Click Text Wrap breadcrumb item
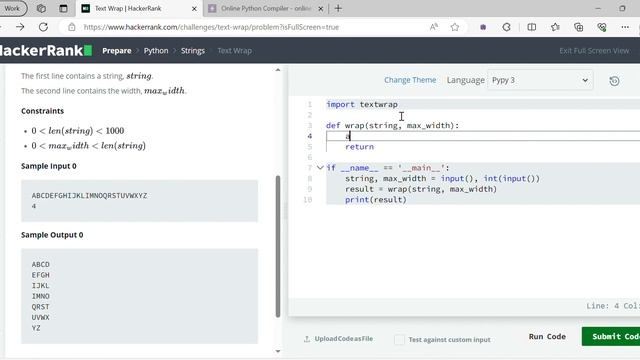640x360 pixels. point(234,51)
